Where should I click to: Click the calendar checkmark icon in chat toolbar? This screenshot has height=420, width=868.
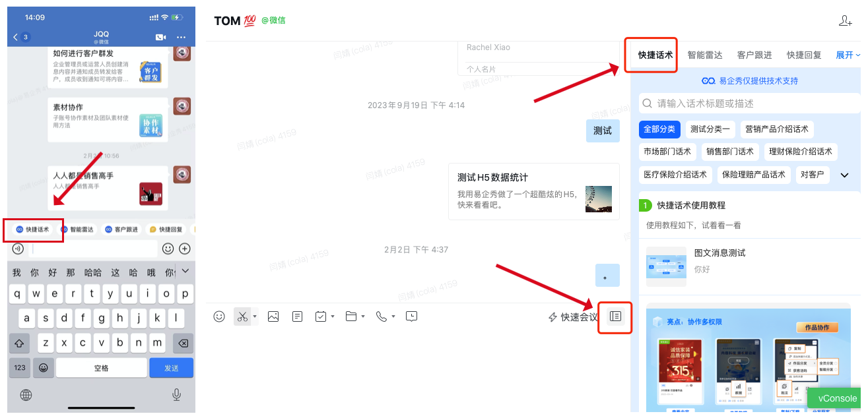click(321, 316)
